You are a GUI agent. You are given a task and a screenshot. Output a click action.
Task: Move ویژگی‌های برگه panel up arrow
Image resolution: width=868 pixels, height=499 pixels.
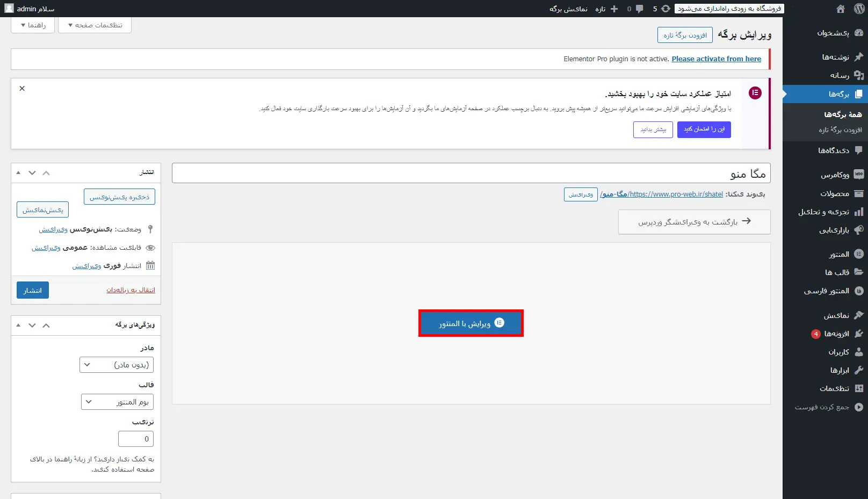(x=46, y=326)
